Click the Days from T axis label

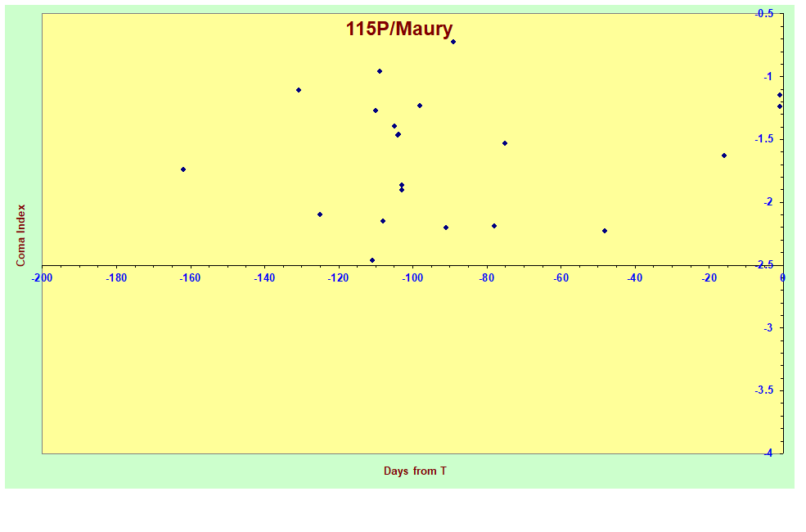[x=415, y=471]
